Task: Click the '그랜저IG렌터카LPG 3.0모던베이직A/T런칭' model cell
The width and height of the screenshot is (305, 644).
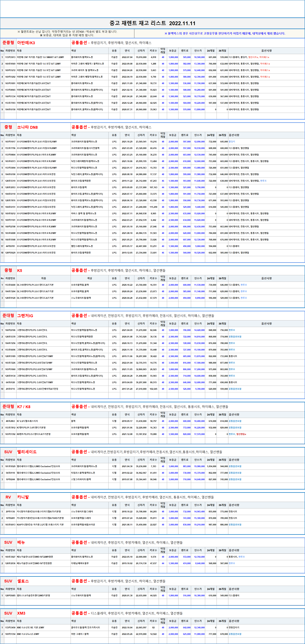Action: click(43, 389)
